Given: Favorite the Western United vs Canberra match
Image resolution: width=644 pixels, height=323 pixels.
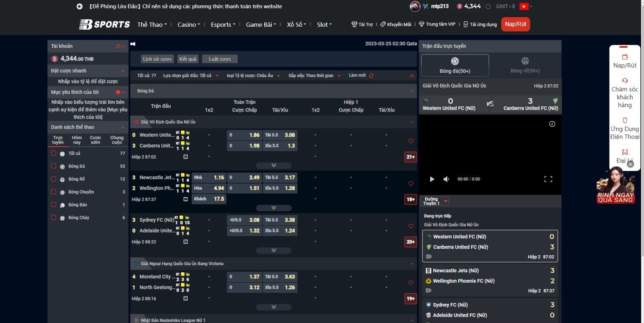Looking at the screenshot, I should (411, 141).
